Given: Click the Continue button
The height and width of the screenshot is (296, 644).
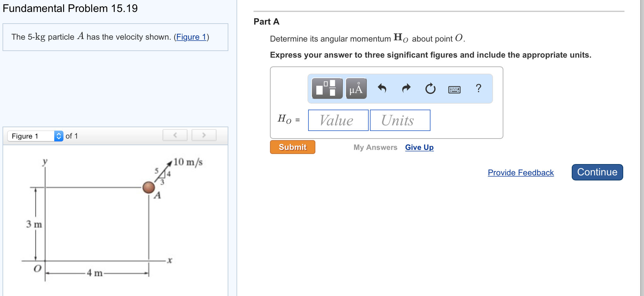Looking at the screenshot, I should [597, 172].
